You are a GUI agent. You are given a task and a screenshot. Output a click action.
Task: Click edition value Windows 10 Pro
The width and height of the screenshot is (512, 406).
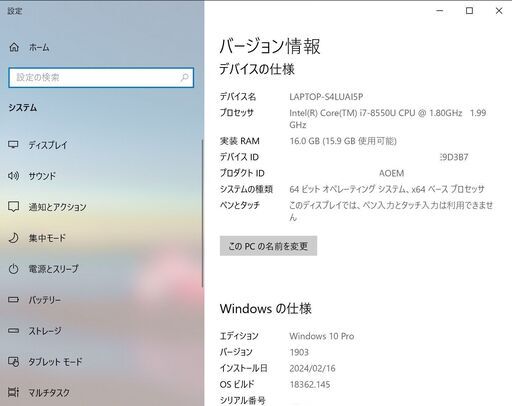(322, 336)
